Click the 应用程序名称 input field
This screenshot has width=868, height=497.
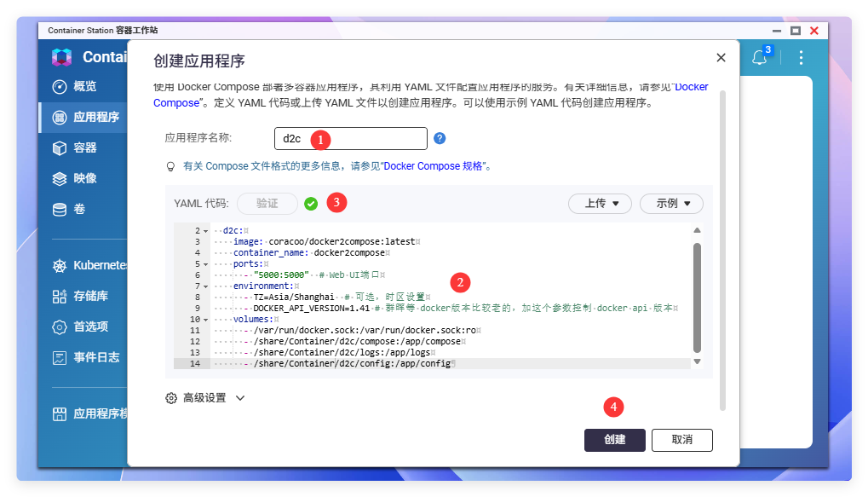tap(350, 138)
